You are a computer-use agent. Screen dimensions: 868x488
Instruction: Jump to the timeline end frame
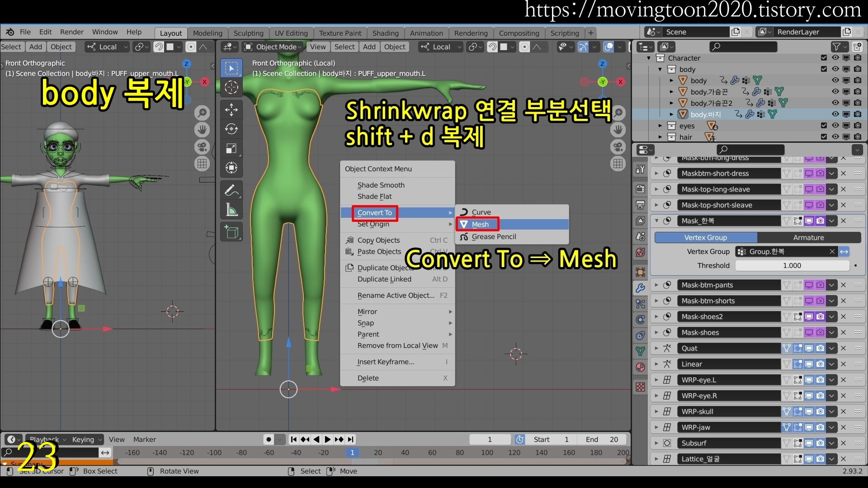[x=351, y=439]
